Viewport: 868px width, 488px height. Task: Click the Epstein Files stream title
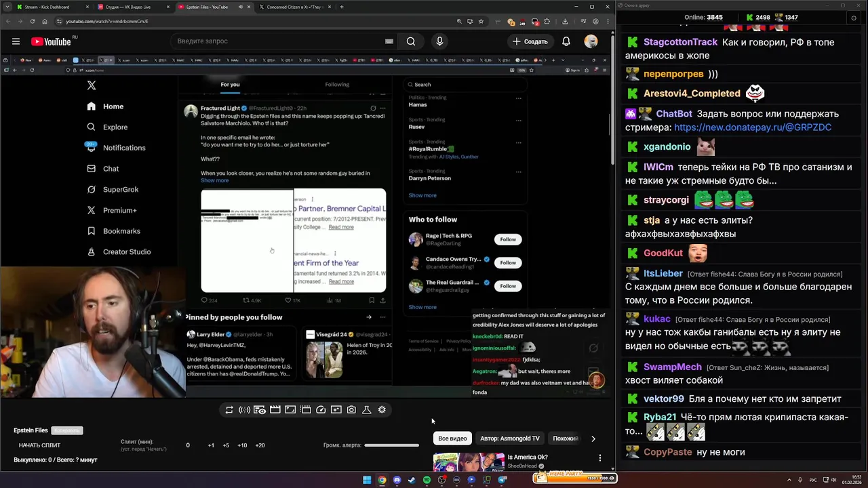click(x=31, y=430)
